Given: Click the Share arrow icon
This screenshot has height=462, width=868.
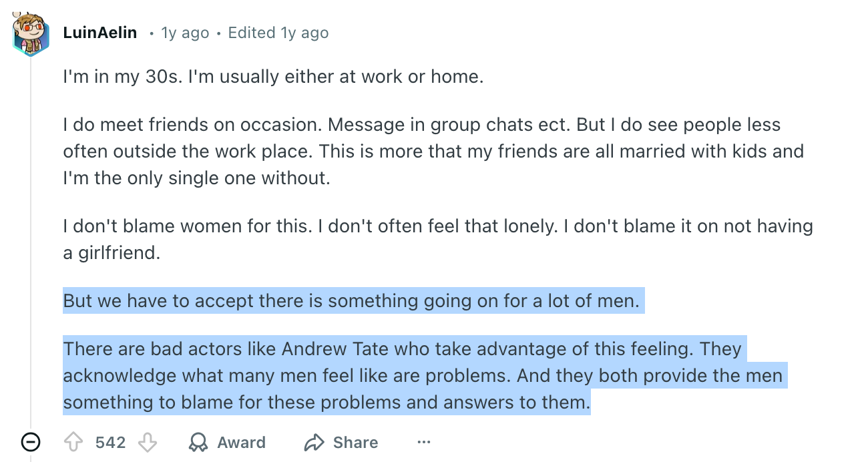Looking at the screenshot, I should 314,443.
